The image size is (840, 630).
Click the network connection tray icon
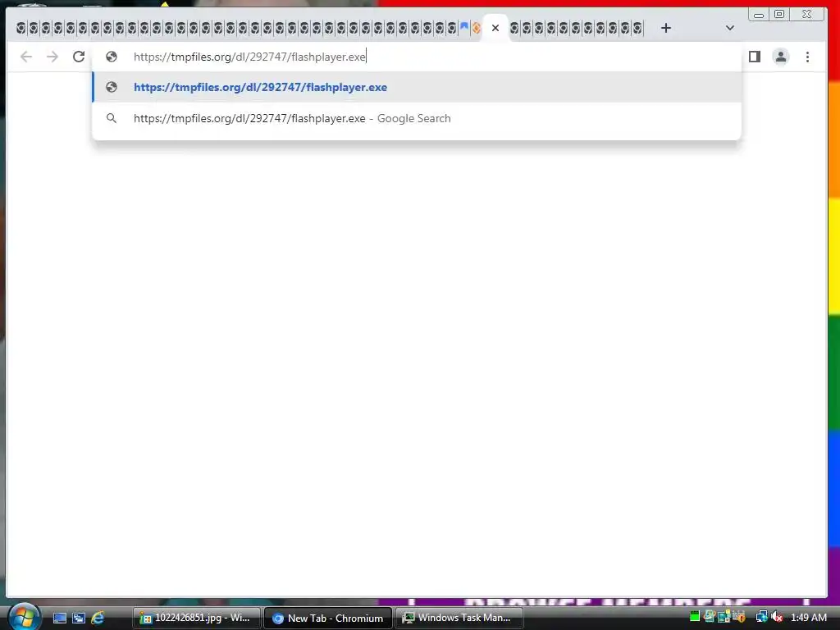761,617
